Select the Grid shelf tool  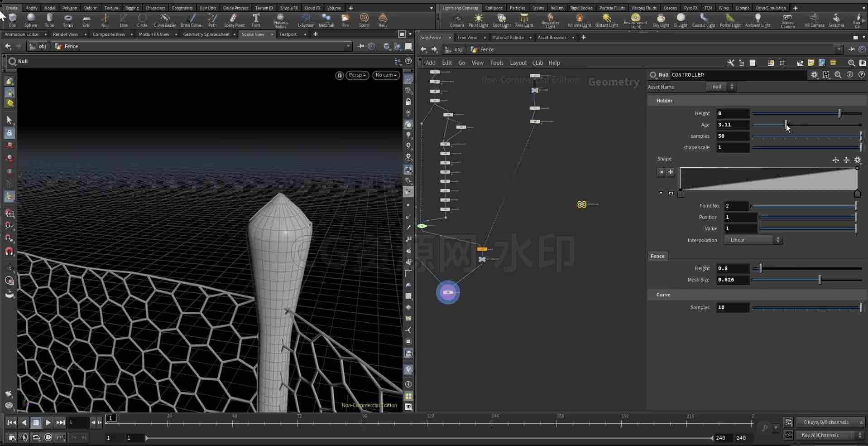(x=86, y=20)
